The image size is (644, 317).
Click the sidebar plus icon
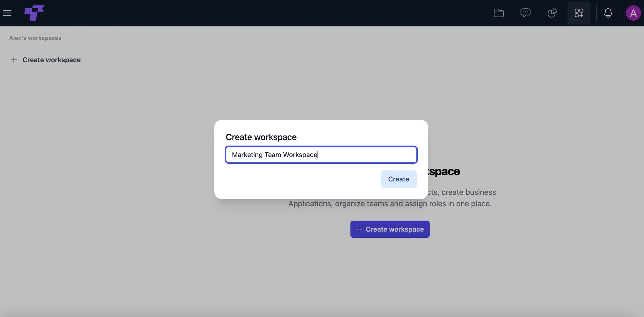pyautogui.click(x=14, y=60)
